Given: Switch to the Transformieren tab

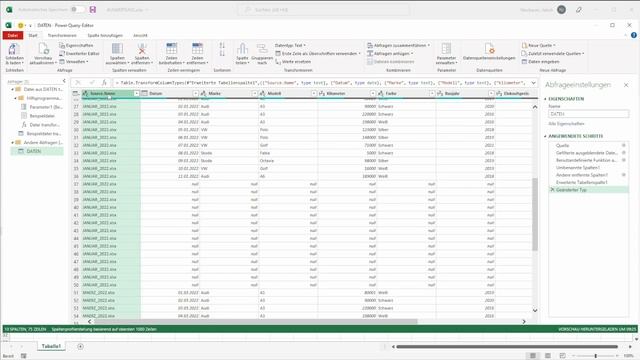Looking at the screenshot, I should pos(62,36).
